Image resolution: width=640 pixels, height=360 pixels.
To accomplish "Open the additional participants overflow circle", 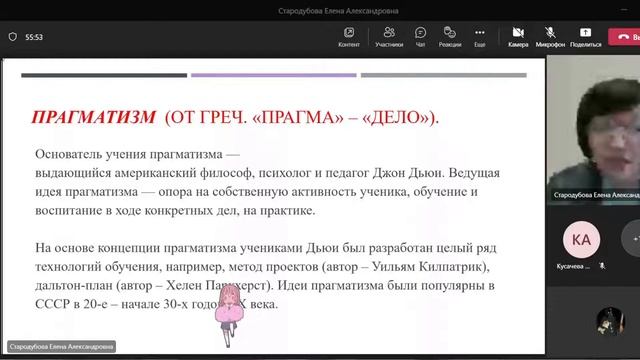I will pyautogui.click(x=631, y=238).
